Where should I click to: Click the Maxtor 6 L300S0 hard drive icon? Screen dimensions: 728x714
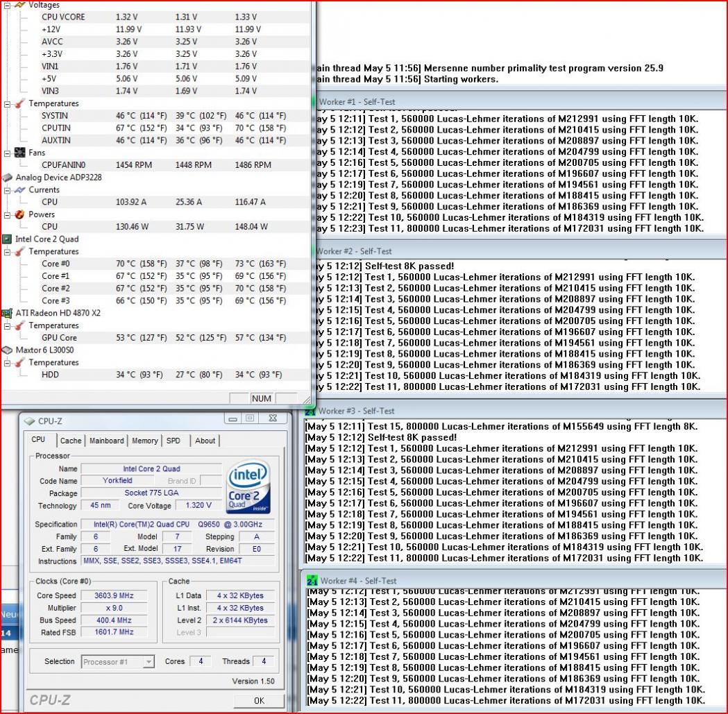[x=7, y=350]
